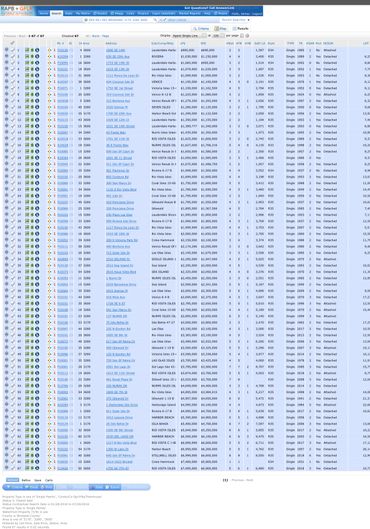
Task: Open the Refine tab below results
Action: 26,480
